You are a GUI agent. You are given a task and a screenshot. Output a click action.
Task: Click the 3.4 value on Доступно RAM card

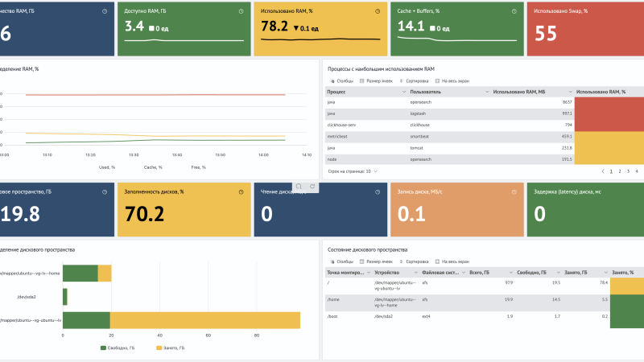pyautogui.click(x=134, y=27)
